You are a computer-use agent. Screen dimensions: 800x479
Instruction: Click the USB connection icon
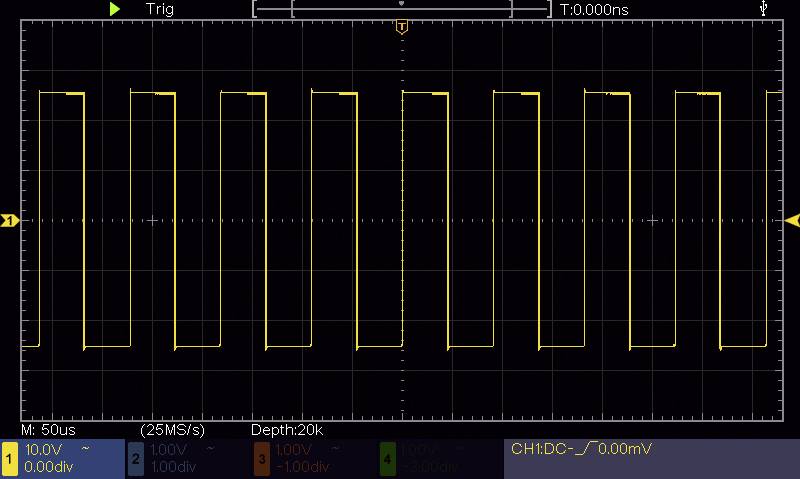pyautogui.click(x=765, y=9)
